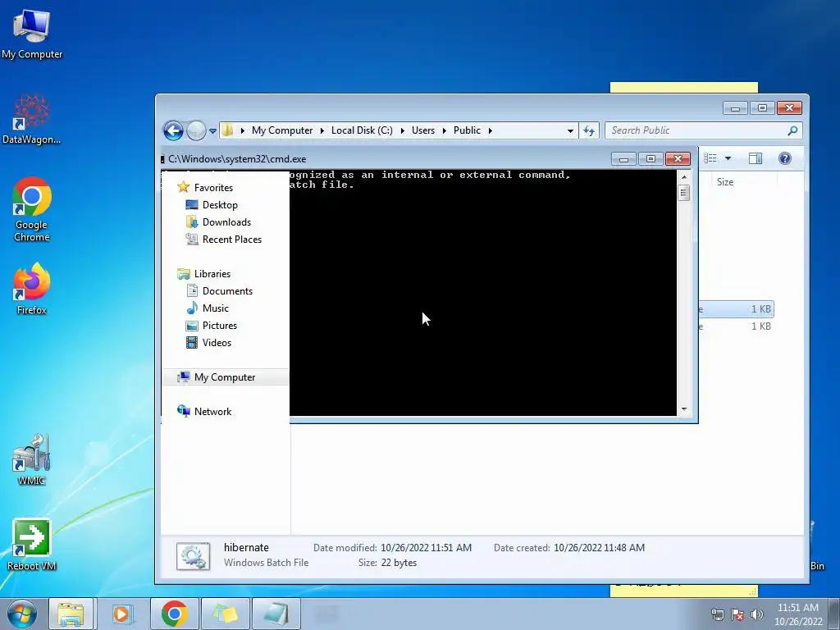Open Downloads under Favorites
The height and width of the screenshot is (630, 840).
[x=226, y=221]
